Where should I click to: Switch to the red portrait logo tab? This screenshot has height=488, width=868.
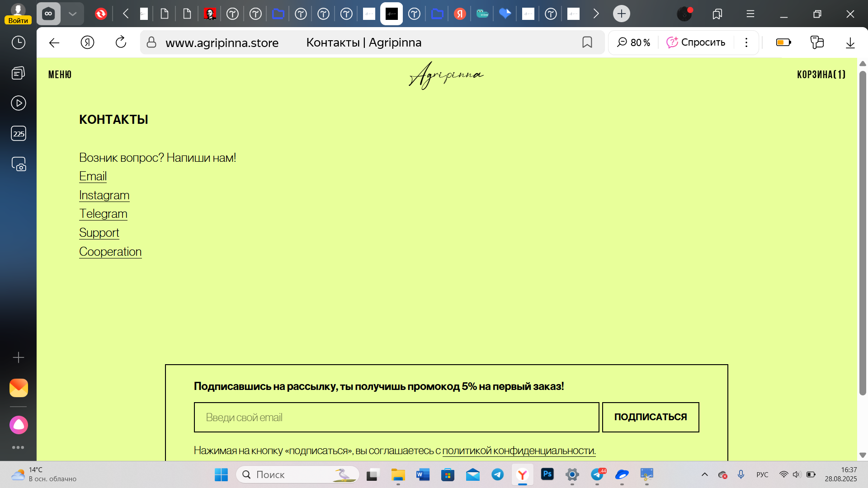210,14
